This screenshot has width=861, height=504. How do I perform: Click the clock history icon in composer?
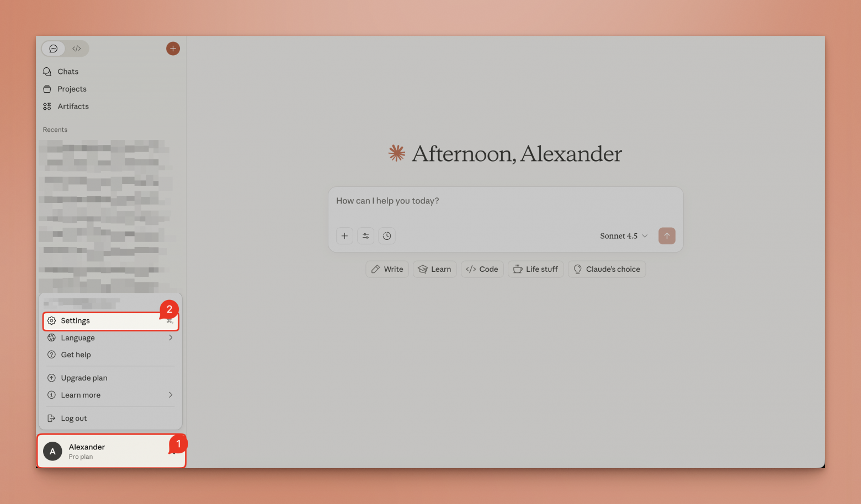(387, 236)
